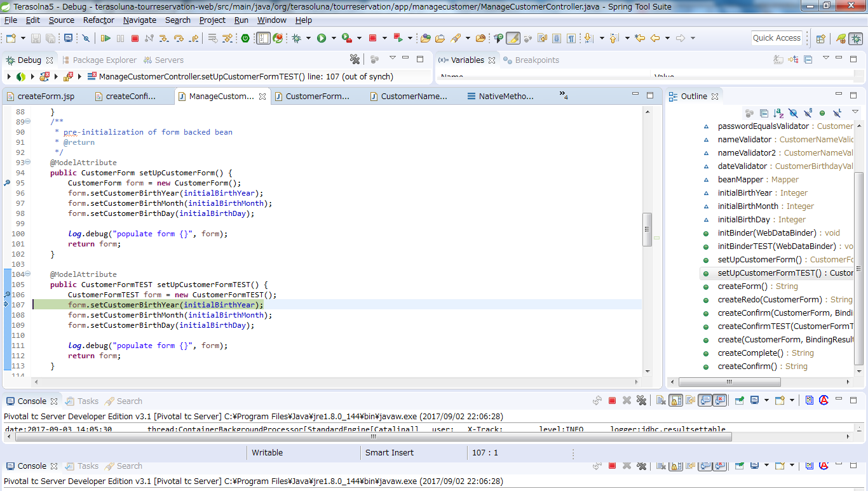The height and width of the screenshot is (491, 868).
Task: Click the Back navigation arrow
Action: pos(655,38)
